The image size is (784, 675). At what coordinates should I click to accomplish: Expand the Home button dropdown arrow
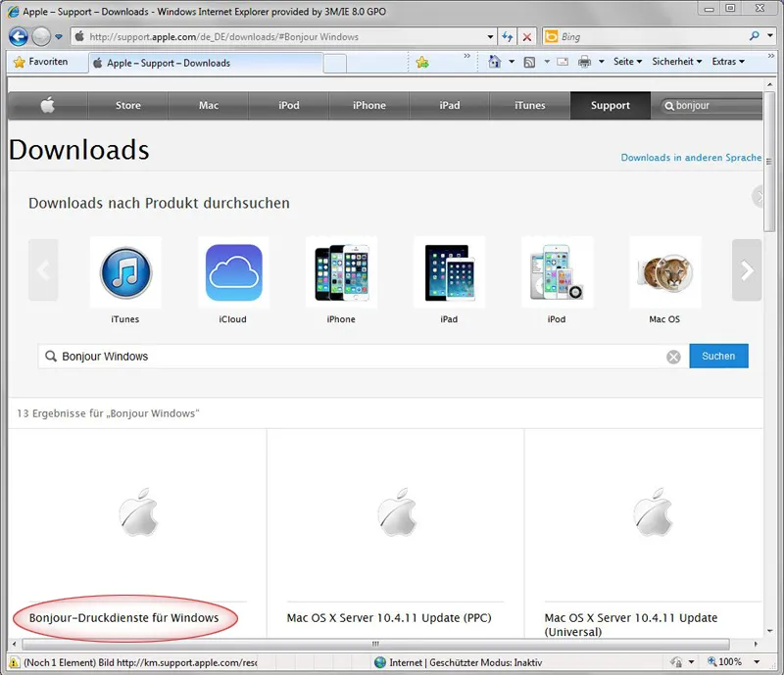pyautogui.click(x=512, y=62)
